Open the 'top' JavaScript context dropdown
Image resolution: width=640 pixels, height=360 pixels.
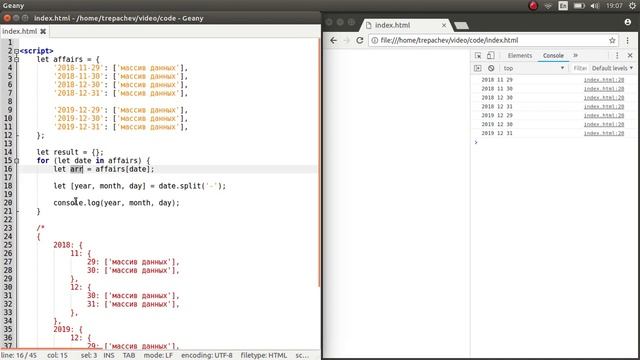point(533,68)
